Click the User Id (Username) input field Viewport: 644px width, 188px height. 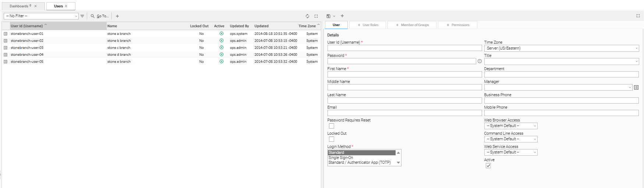(404, 48)
